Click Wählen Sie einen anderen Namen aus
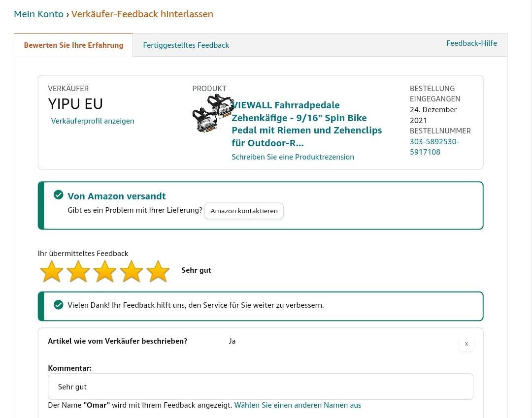The image size is (532, 418). [298, 405]
